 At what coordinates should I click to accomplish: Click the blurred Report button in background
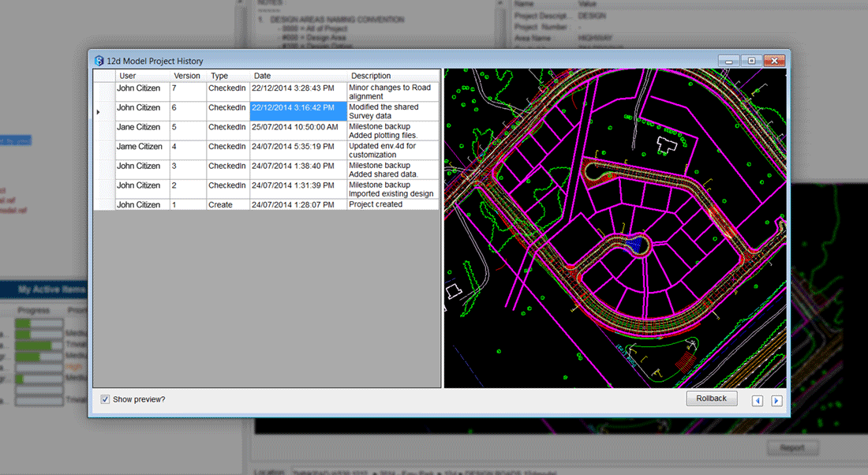click(x=792, y=447)
